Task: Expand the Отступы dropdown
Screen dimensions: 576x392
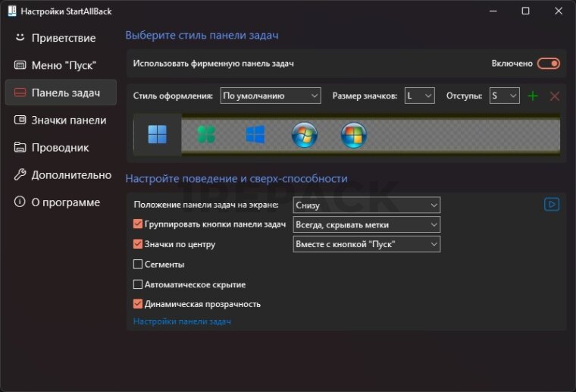Action: (503, 96)
